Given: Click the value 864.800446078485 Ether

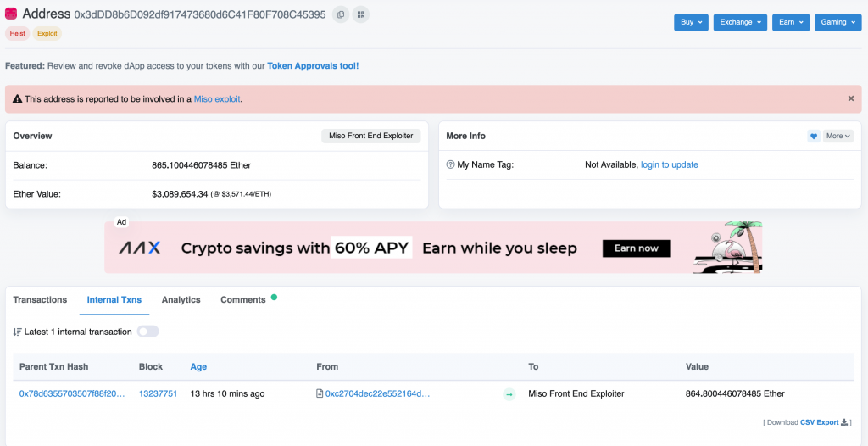Looking at the screenshot, I should pos(735,394).
